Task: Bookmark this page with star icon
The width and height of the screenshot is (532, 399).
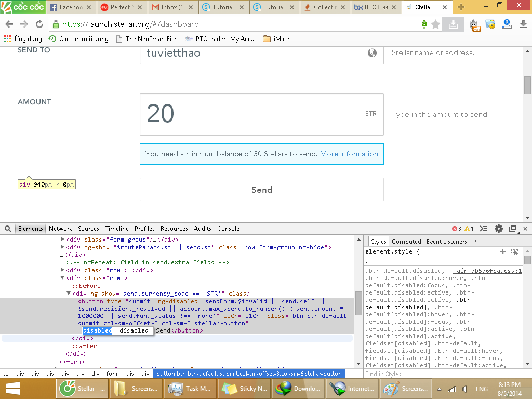Action: click(x=436, y=24)
